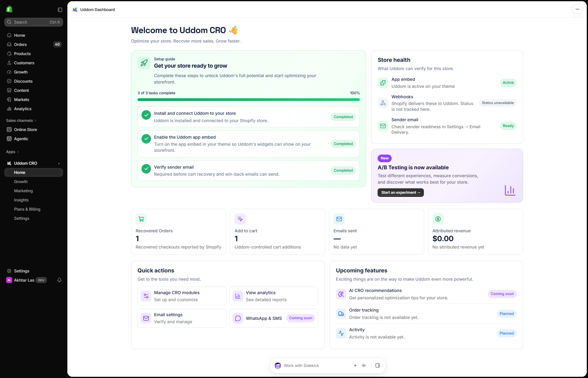This screenshot has width=588, height=378.
Task: Click the Enable app embed completed checkmark
Action: (146, 139)
